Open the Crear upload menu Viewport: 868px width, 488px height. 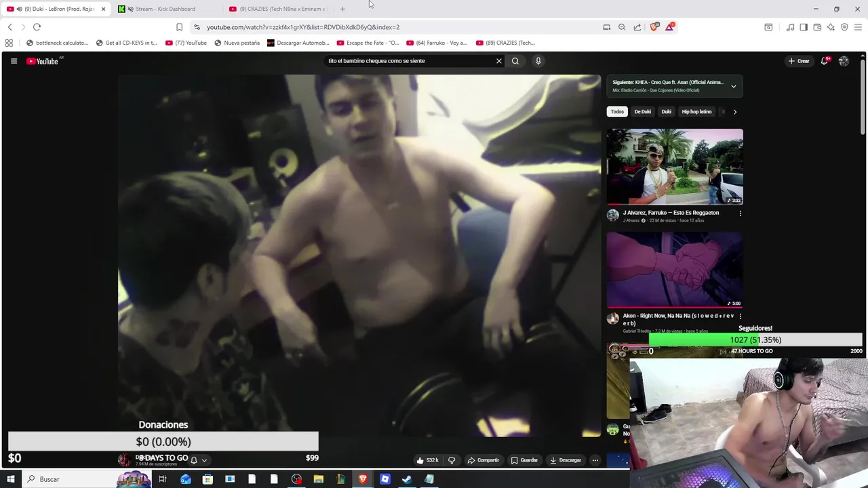pyautogui.click(x=799, y=61)
